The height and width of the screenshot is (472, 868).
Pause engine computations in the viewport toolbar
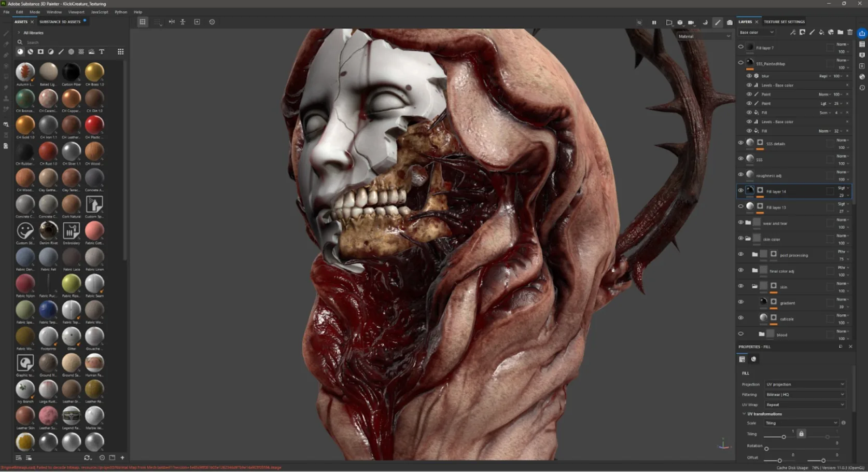click(x=654, y=22)
